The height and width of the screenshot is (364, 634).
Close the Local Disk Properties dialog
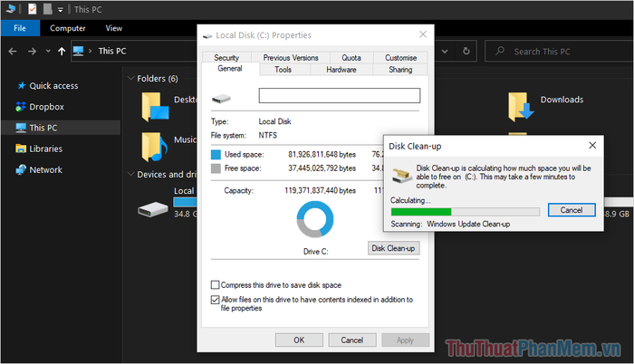(423, 34)
